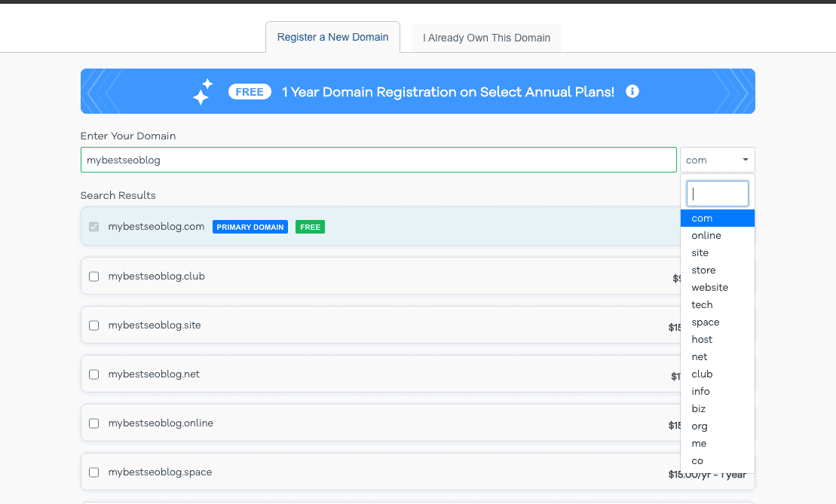Choose net extension in dropdown list

[x=717, y=356]
